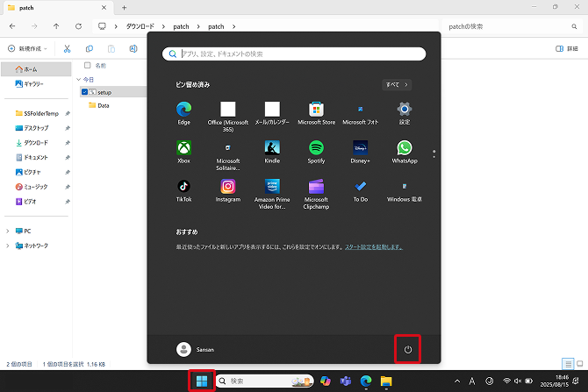Screen dimensions: 588x392
Task: Launch TikTok from pinned apps
Action: point(183,190)
